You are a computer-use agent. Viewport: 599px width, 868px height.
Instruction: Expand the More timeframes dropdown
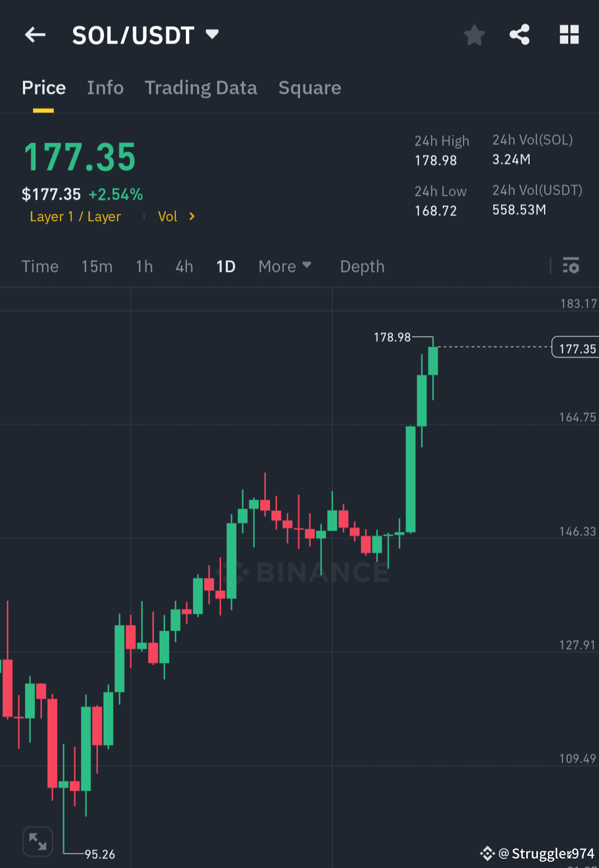click(x=284, y=266)
